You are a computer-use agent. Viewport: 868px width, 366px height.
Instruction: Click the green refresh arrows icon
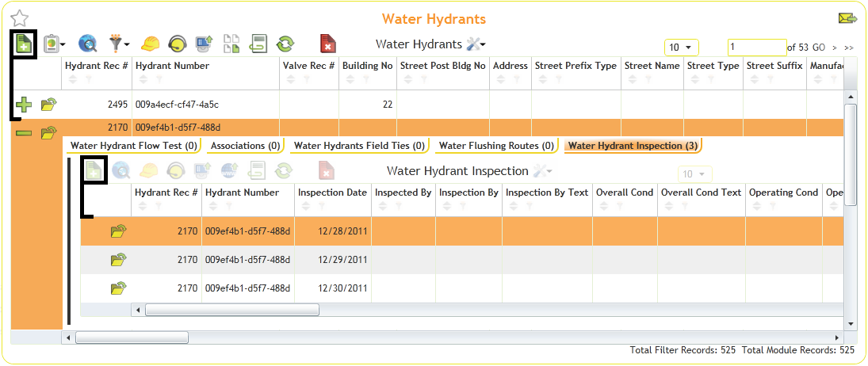(285, 44)
